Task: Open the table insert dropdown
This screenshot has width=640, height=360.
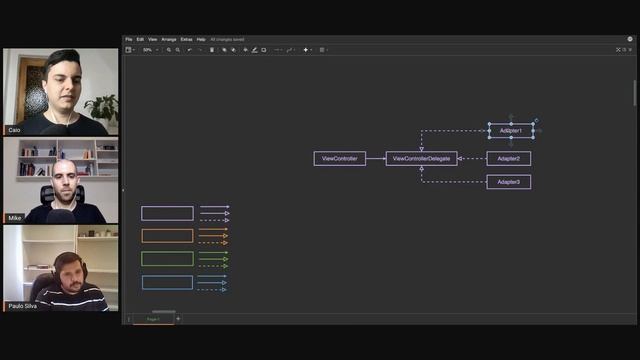Action: coord(324,50)
